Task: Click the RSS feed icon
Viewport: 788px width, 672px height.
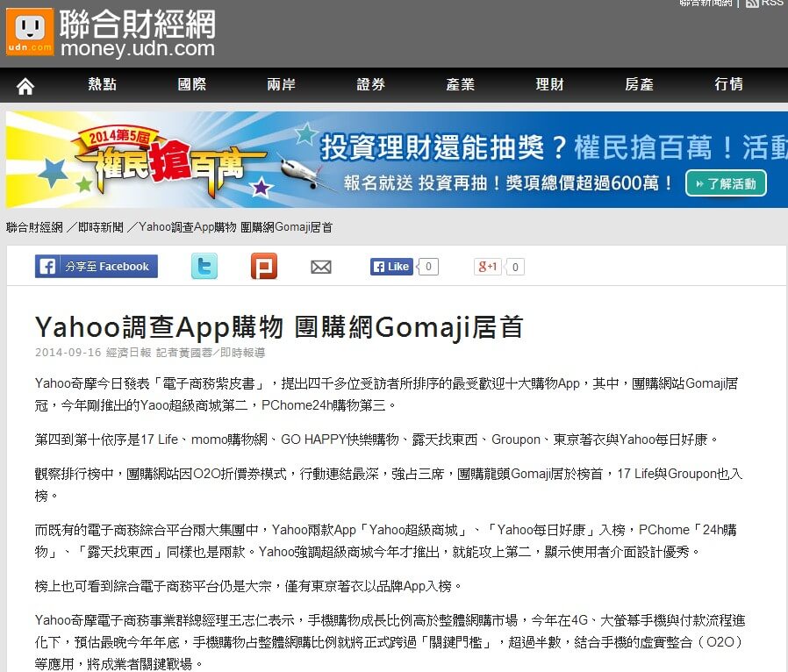Action: pyautogui.click(x=752, y=3)
